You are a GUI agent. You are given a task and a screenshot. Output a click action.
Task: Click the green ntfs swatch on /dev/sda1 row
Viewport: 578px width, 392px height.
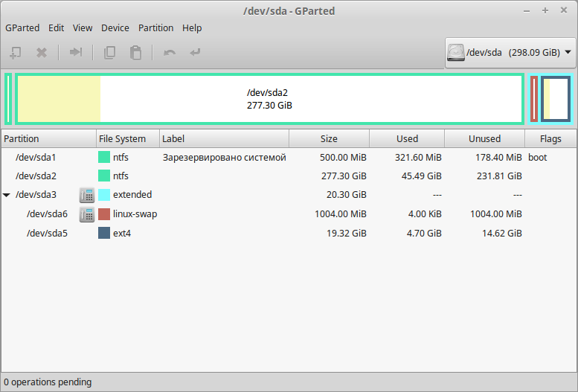(104, 157)
